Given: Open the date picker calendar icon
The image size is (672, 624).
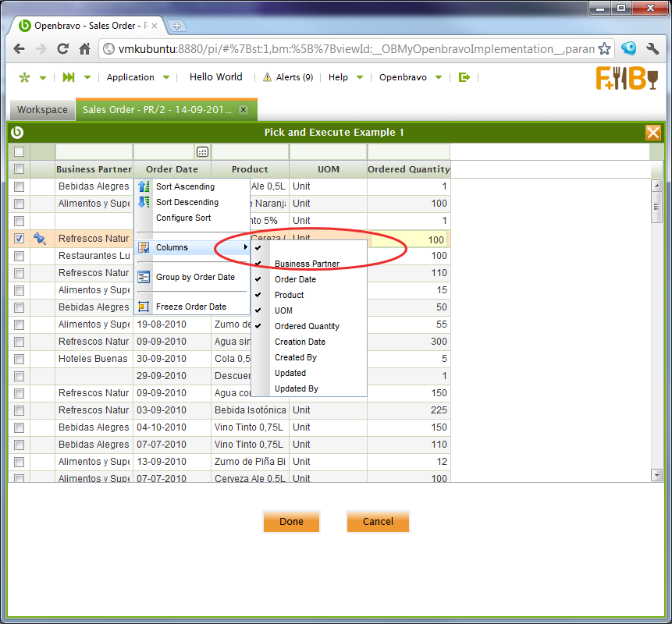Looking at the screenshot, I should click(202, 151).
